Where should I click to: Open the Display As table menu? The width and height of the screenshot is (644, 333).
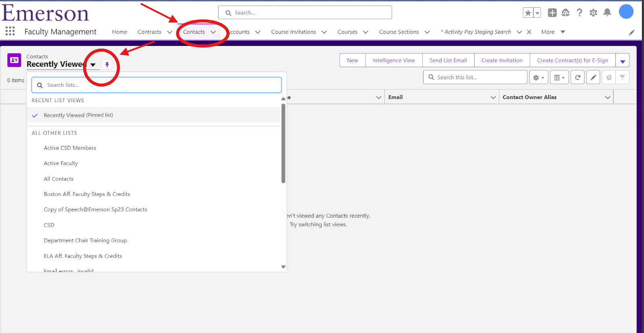click(559, 77)
